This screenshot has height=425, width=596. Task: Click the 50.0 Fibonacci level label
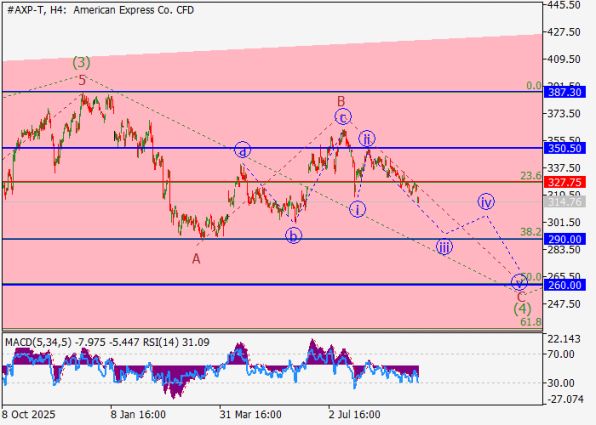532,276
